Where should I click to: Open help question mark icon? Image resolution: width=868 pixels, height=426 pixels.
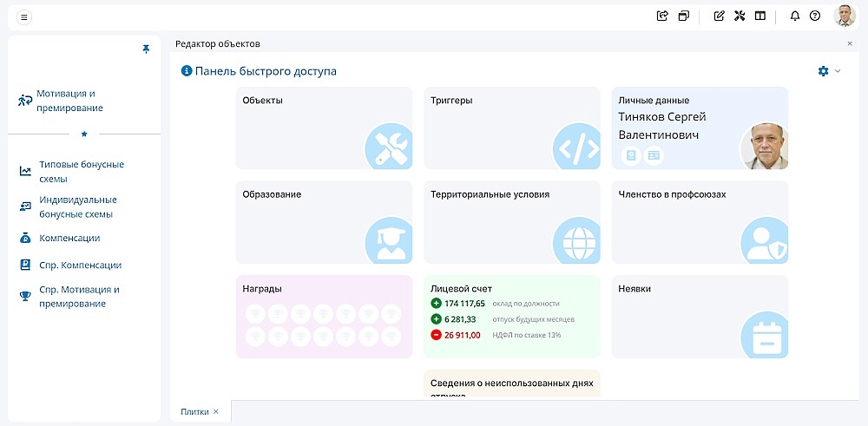[x=815, y=16]
